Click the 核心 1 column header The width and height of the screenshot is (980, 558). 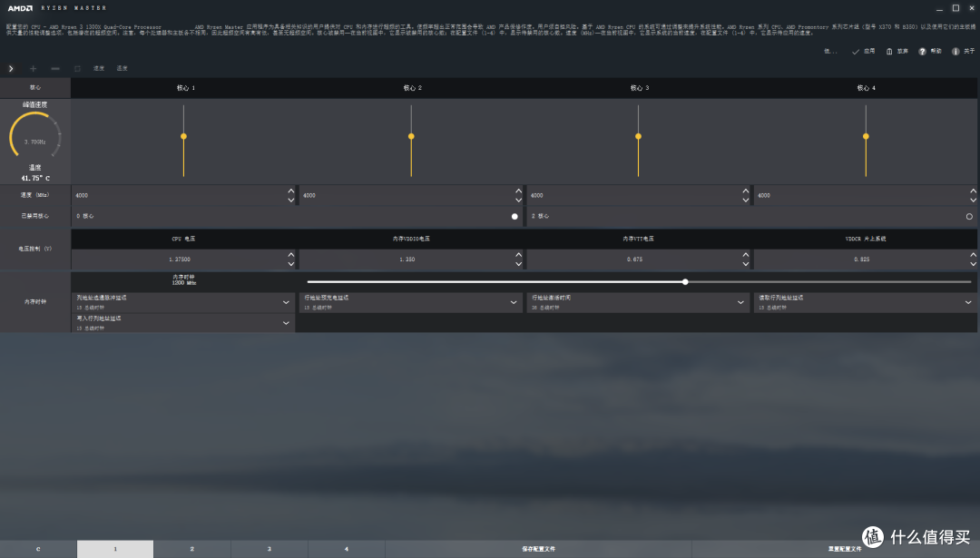[x=186, y=88]
